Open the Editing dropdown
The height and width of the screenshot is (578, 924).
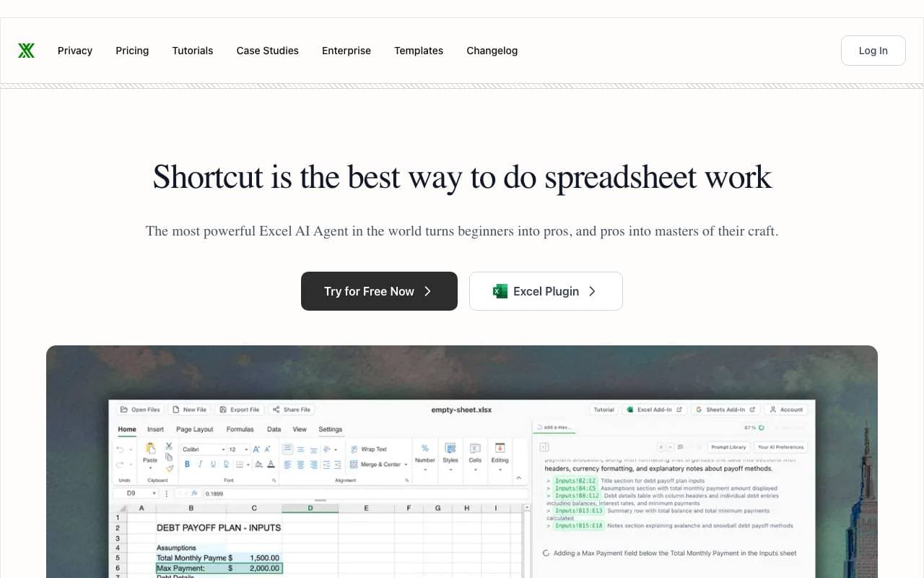point(500,458)
